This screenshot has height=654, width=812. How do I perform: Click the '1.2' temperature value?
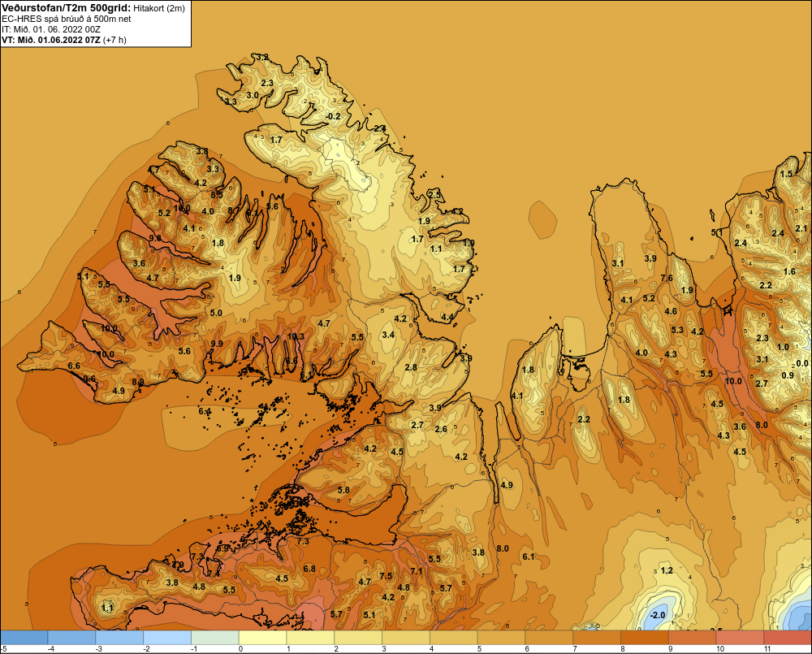(x=667, y=570)
